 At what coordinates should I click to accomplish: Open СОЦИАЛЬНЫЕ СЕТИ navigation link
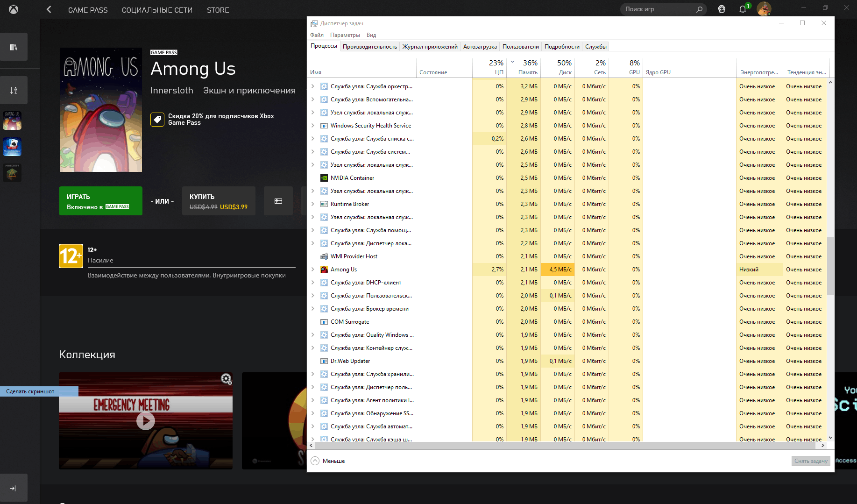[157, 10]
